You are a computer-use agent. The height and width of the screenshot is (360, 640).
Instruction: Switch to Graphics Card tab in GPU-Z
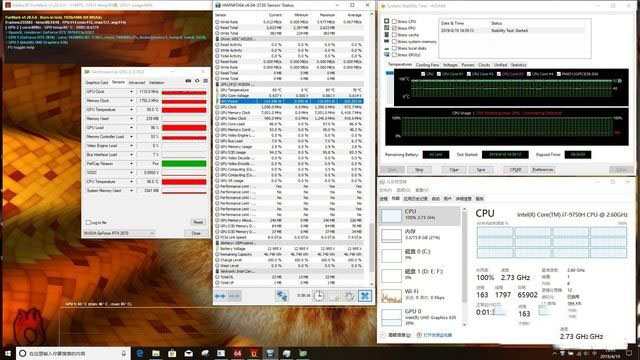[97, 82]
